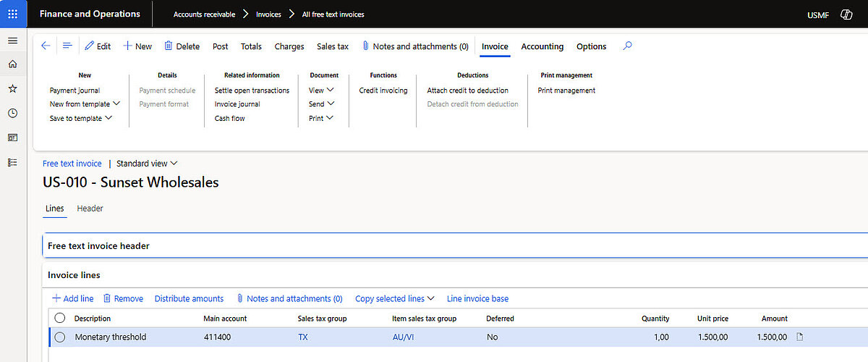Click Unit price cell 1.500,00
The height and width of the screenshot is (362, 868).
[712, 337]
